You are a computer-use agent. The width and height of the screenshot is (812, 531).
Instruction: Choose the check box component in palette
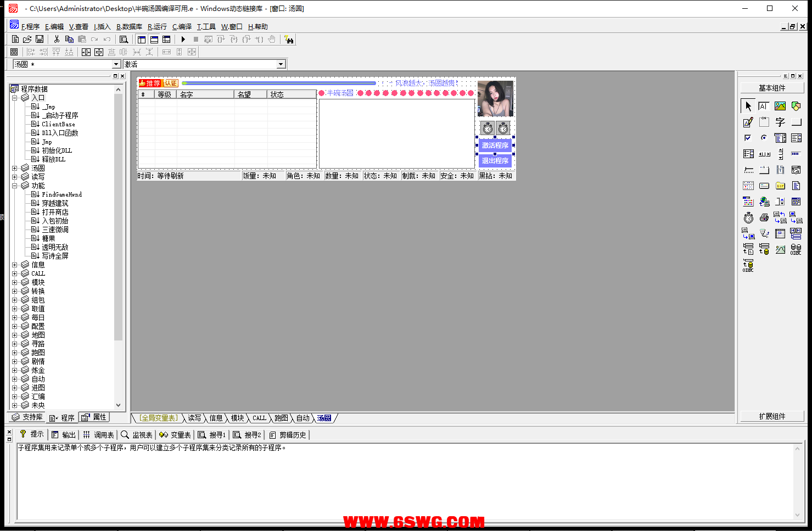tap(748, 138)
